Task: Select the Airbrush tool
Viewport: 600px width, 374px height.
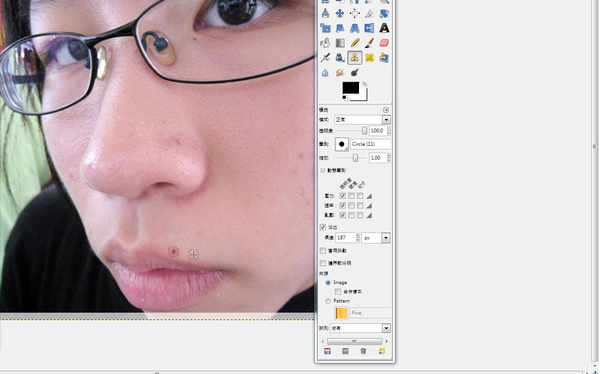Action: (x=325, y=57)
